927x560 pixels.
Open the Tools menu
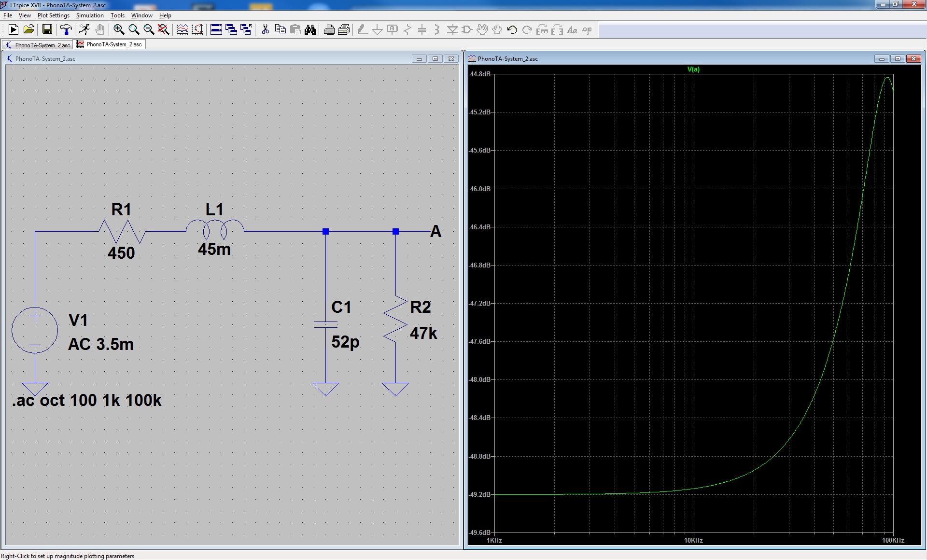pos(117,15)
